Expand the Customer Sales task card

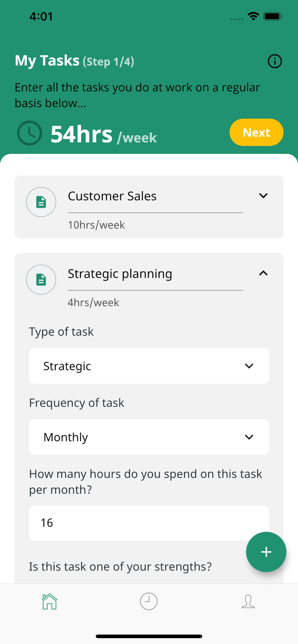point(263,196)
